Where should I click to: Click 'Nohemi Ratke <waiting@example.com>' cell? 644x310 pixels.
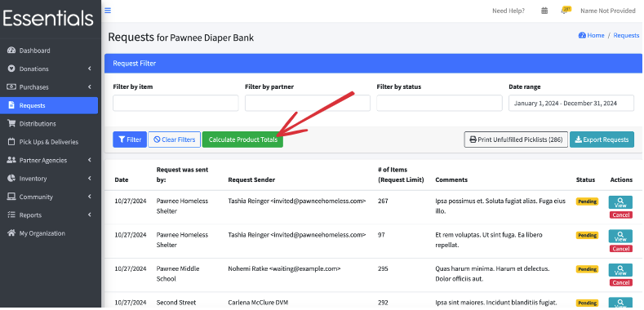[x=284, y=269]
